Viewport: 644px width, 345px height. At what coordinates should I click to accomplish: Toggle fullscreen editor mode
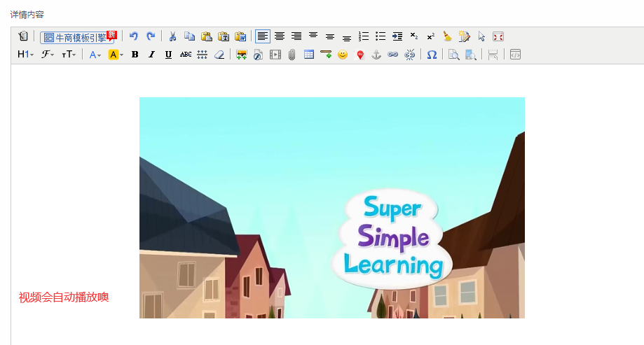coord(498,36)
